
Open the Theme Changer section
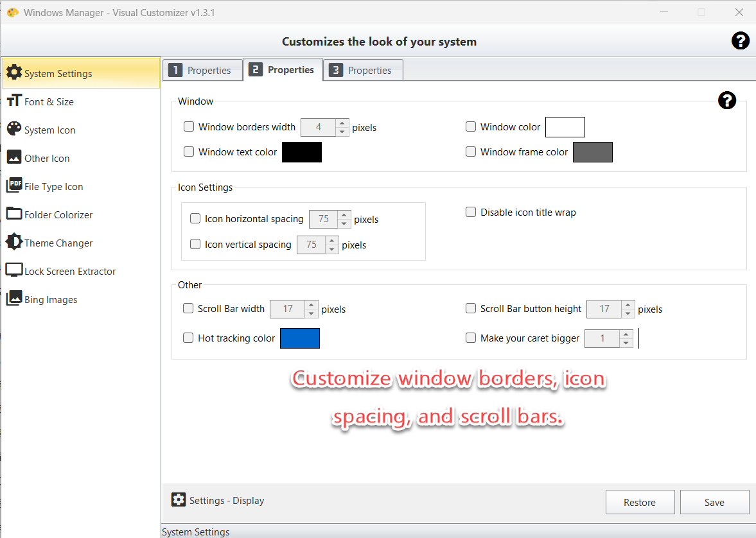point(81,243)
